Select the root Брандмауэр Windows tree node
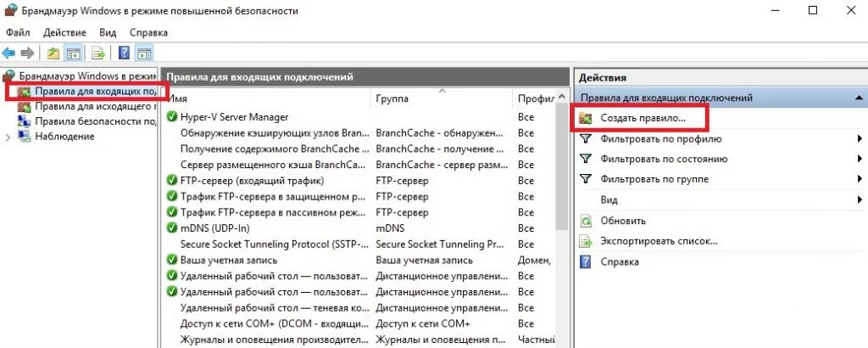The height and width of the screenshot is (348, 868). pos(88,76)
